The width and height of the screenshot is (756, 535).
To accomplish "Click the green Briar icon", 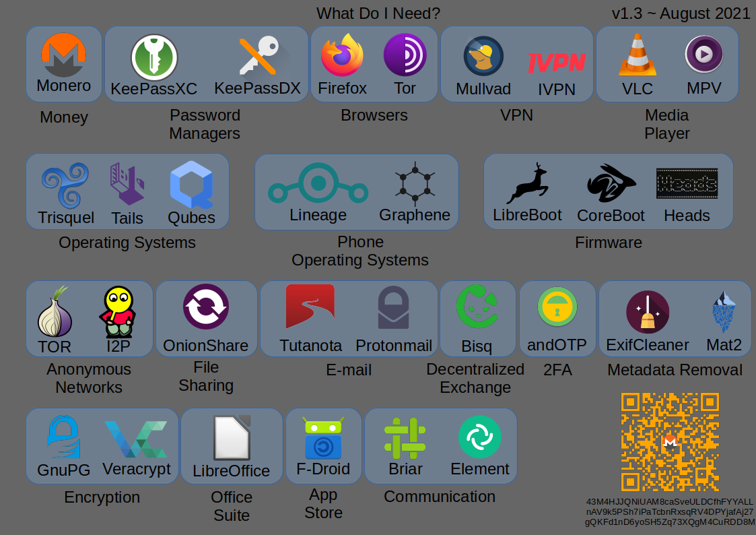I will pos(405,438).
